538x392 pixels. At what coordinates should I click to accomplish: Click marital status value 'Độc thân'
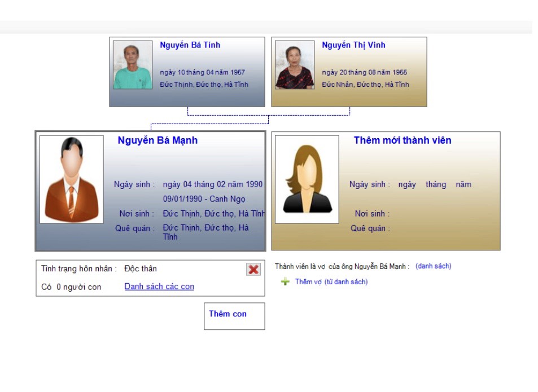coord(141,268)
